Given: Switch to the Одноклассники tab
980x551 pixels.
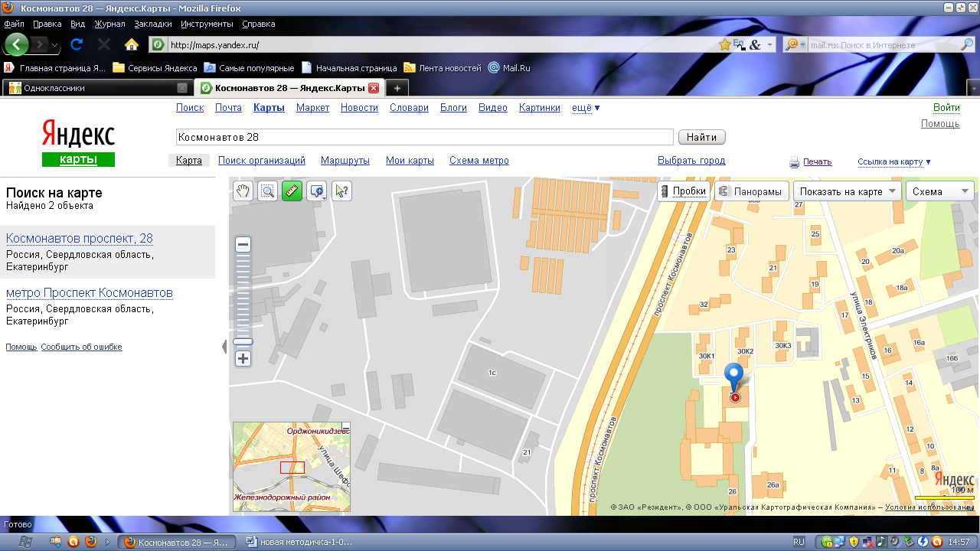Looking at the screenshot, I should (x=98, y=88).
